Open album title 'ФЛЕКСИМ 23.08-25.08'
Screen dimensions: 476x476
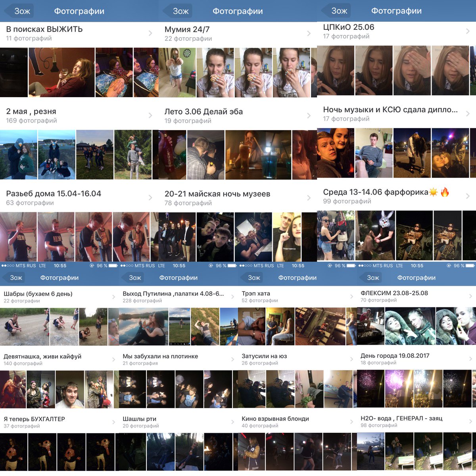[394, 293]
